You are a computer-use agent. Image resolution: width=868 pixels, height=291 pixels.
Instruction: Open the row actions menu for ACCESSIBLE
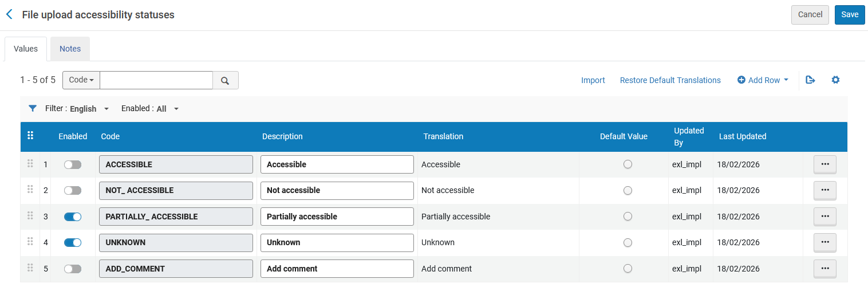pos(825,164)
